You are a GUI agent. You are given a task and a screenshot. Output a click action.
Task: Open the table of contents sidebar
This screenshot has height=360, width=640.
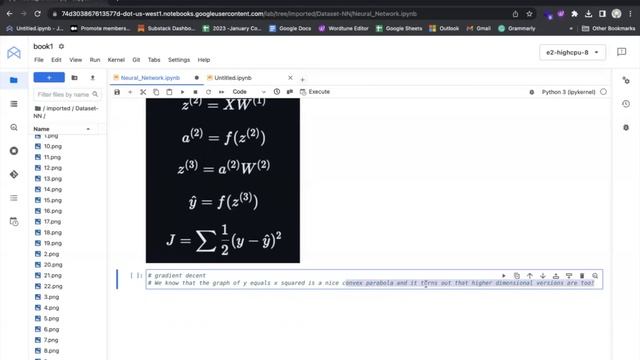(x=13, y=198)
